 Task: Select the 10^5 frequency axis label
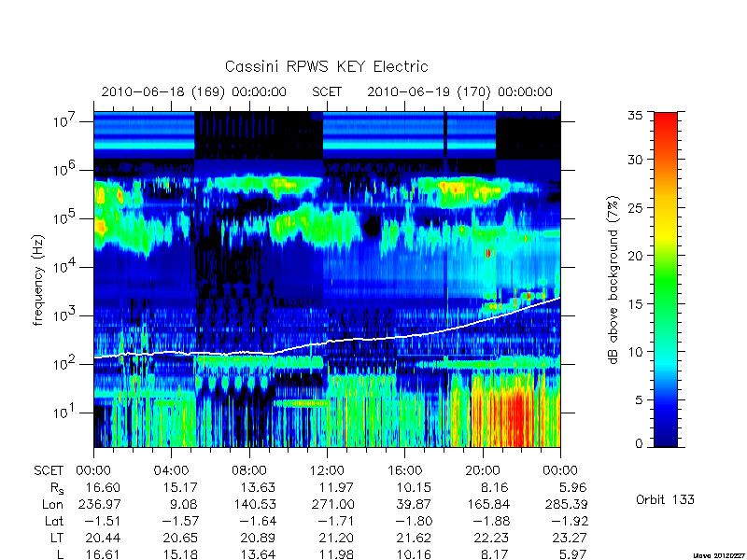65,217
